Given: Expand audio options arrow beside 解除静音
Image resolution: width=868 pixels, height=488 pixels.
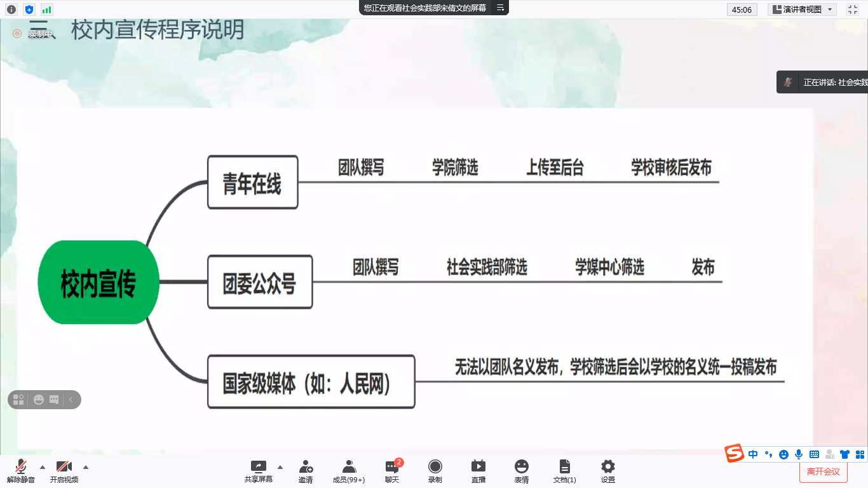Looking at the screenshot, I should (x=43, y=467).
